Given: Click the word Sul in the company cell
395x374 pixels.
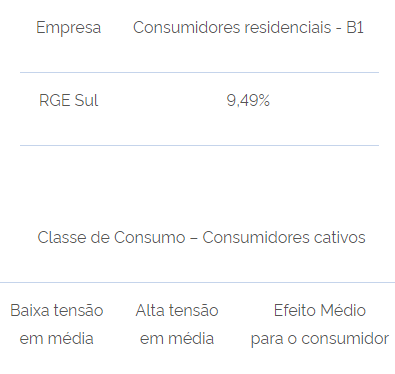Looking at the screenshot, I should (86, 100).
